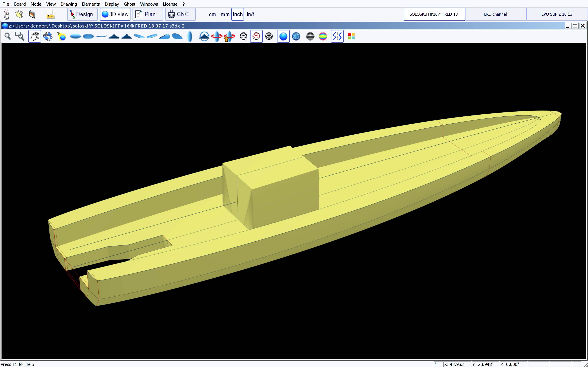Set the units to mm
Screen dimensions: 588x367
click(225, 14)
